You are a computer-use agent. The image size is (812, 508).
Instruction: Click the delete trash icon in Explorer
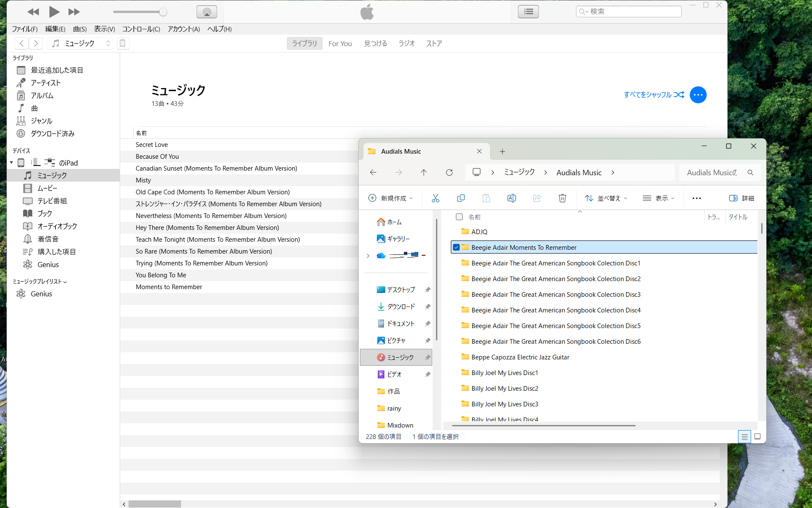562,198
